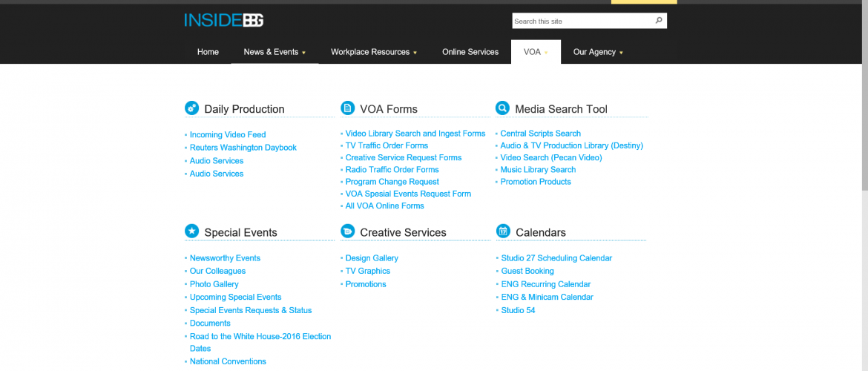This screenshot has height=371, width=868.
Task: Open Music Library Search link
Action: 538,169
